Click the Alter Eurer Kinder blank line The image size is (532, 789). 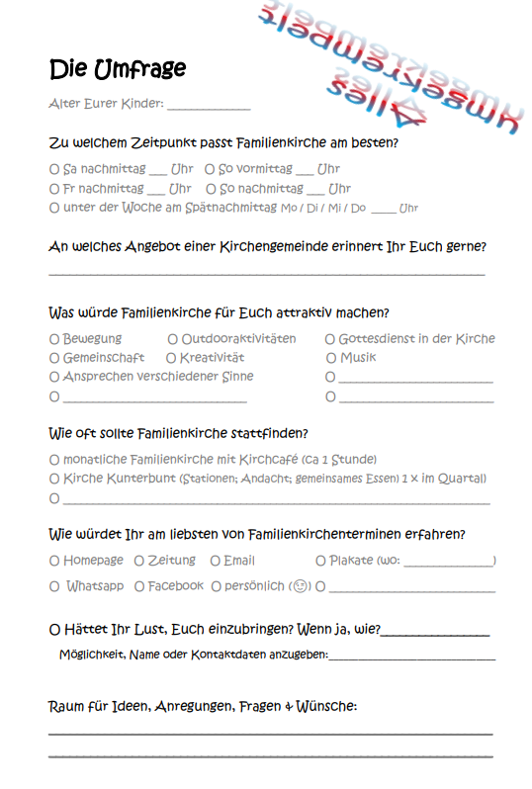(209, 109)
